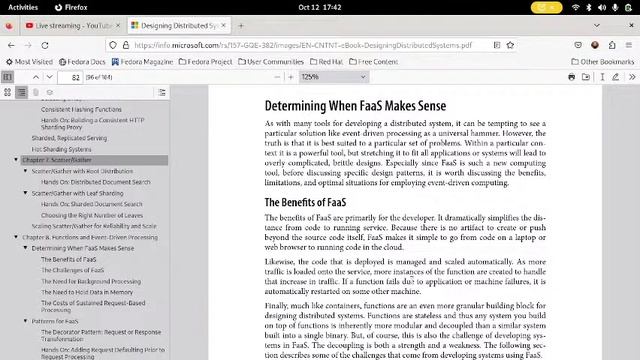
Task: Close the Live streaming YouTube tab
Action: [118, 26]
